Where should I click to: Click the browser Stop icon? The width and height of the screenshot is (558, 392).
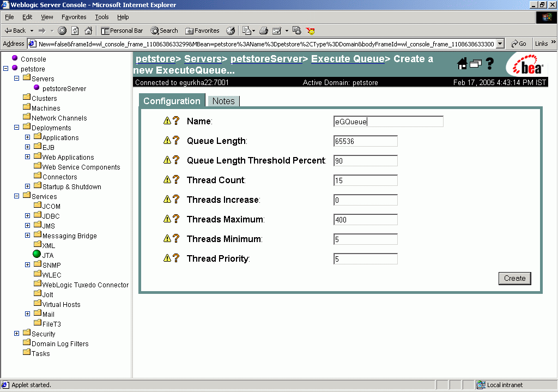62,31
